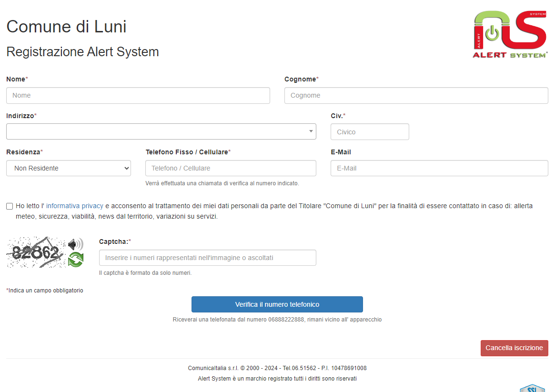
Task: Click into the Cognome input field
Action: click(x=416, y=95)
